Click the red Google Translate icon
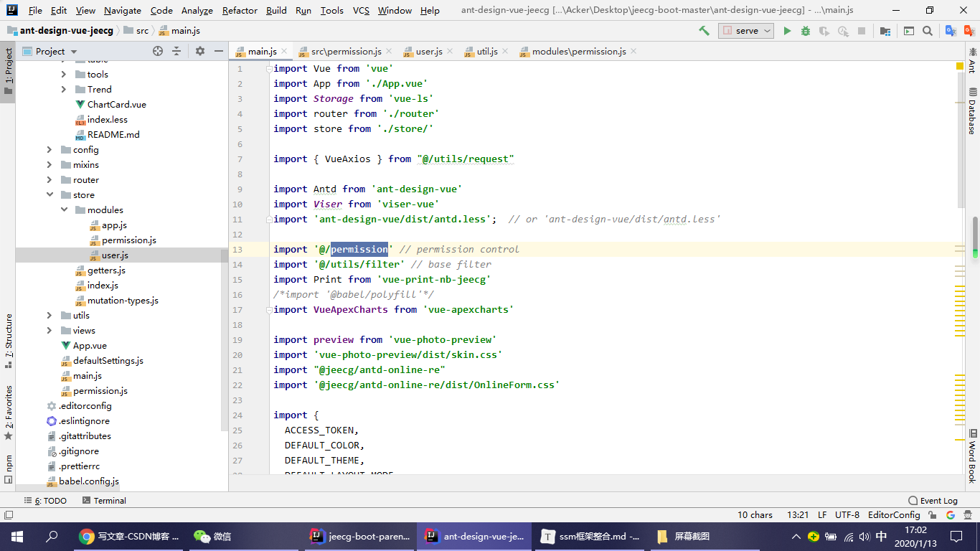Viewport: 980px width, 551px height. (969, 31)
